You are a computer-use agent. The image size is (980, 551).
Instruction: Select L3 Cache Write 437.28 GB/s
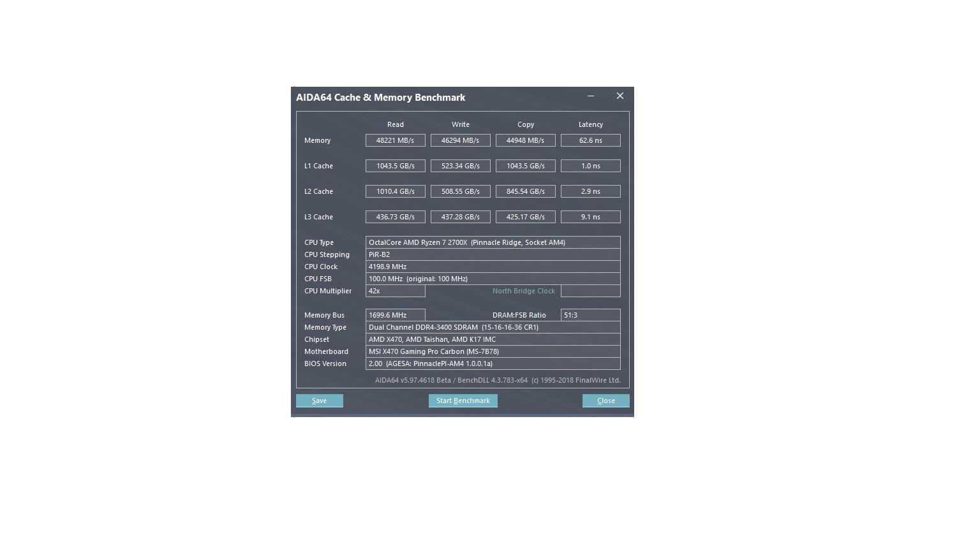pyautogui.click(x=461, y=217)
